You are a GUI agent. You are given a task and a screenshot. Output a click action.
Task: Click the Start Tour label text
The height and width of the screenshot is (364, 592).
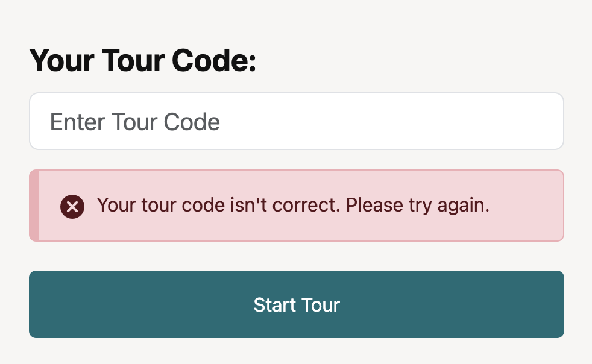pos(296,304)
